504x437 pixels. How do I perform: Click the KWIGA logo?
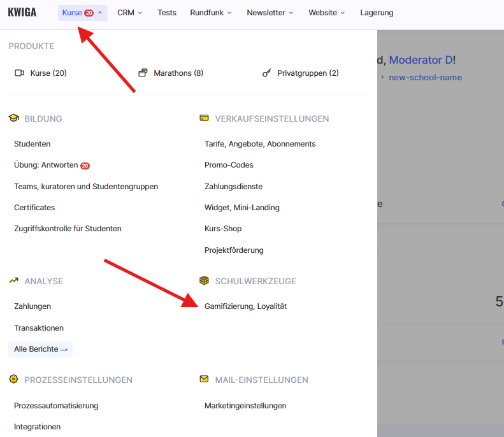(22, 13)
